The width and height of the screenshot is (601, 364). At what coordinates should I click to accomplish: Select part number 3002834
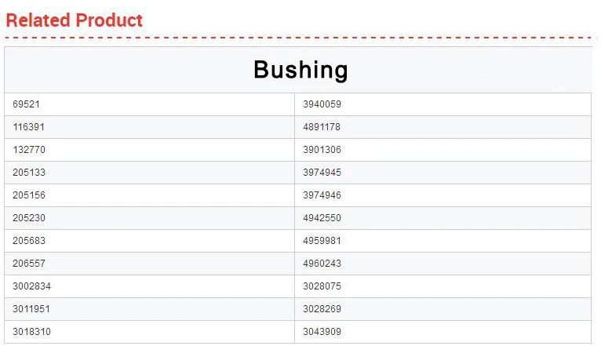pos(32,286)
